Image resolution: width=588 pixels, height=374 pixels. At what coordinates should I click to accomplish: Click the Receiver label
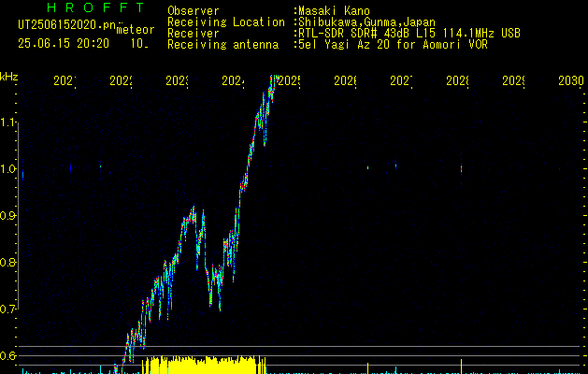[x=194, y=34]
